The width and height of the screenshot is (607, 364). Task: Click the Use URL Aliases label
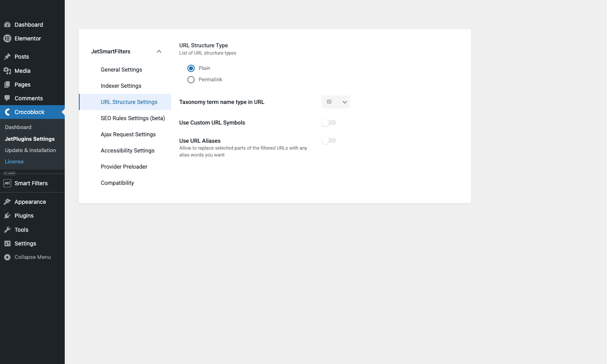[200, 141]
